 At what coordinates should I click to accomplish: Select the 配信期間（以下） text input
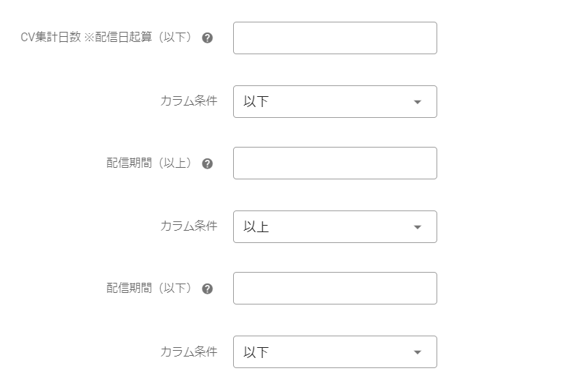coord(334,289)
